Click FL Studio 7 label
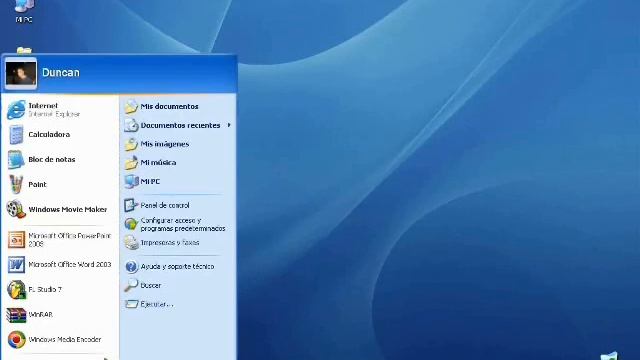The width and height of the screenshot is (640, 360). pyautogui.click(x=45, y=289)
